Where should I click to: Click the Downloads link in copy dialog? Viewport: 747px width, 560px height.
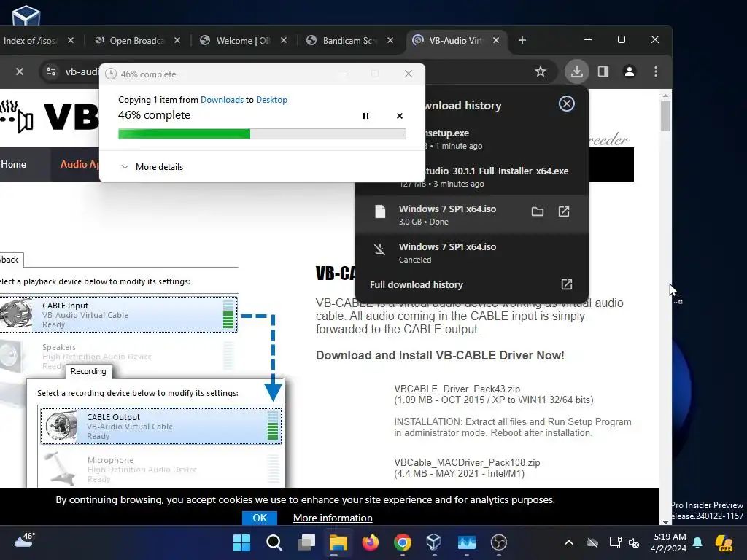coord(222,99)
